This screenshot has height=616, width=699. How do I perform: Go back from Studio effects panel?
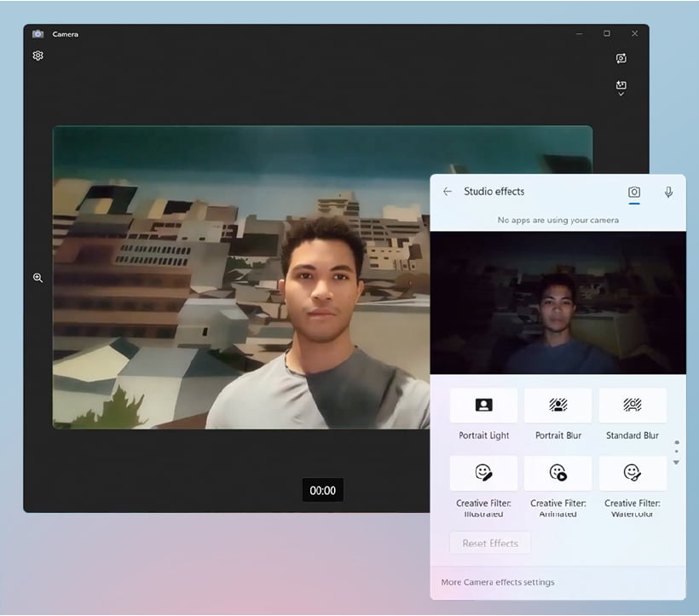click(x=448, y=192)
